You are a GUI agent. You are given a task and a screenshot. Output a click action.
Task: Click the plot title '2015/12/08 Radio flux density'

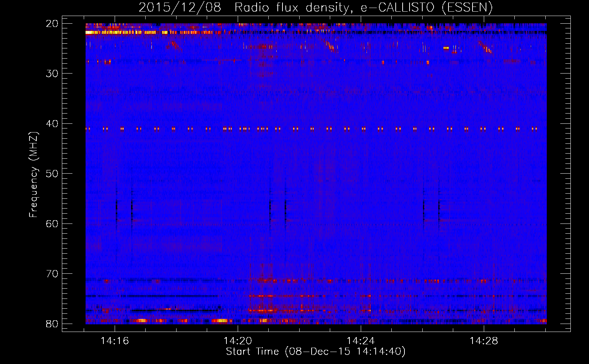[245, 7]
